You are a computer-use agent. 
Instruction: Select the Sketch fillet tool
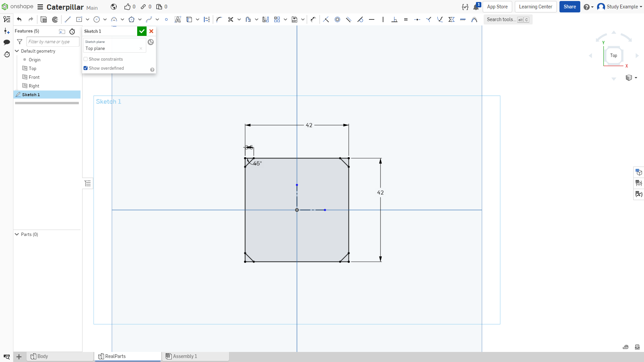219,19
